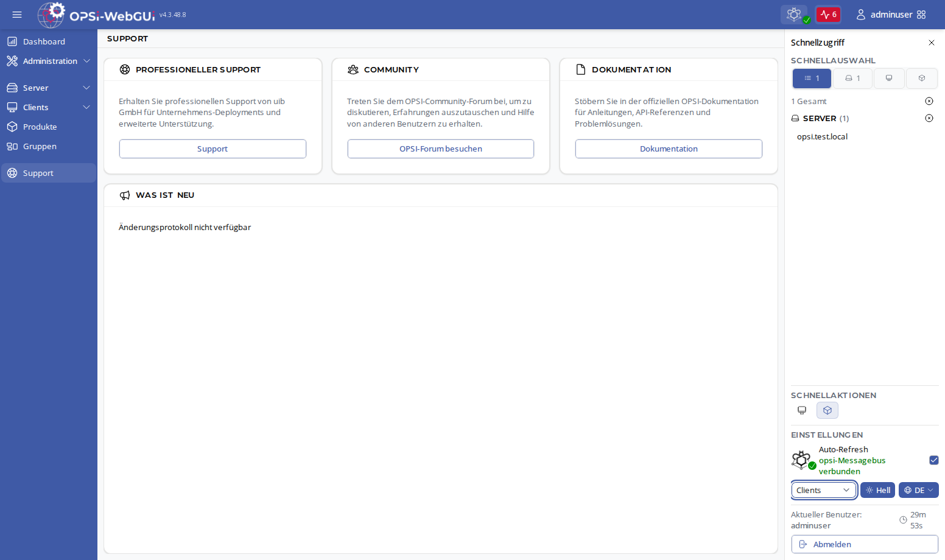Select the server tab showing 1 in Schnellauswahl

point(852,78)
